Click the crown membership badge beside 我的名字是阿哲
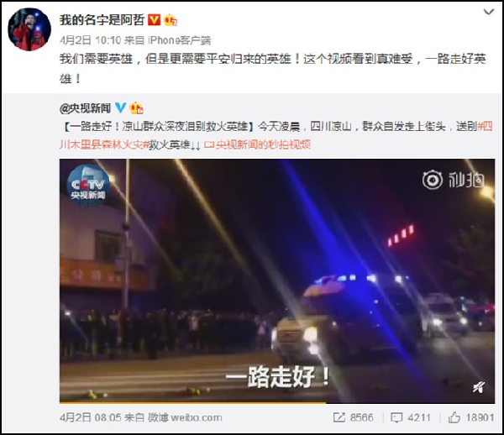 [x=170, y=20]
